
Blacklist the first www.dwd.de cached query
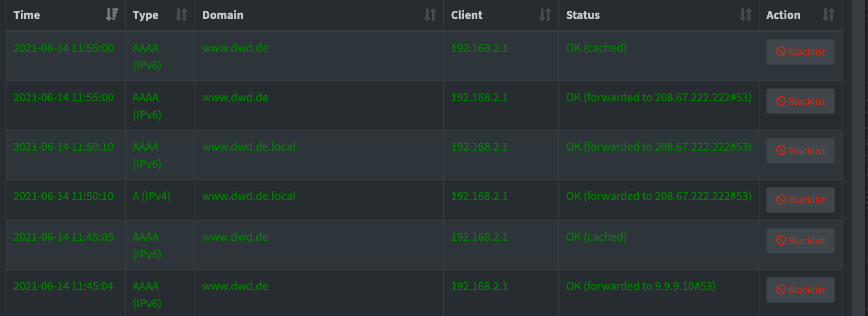pos(800,52)
